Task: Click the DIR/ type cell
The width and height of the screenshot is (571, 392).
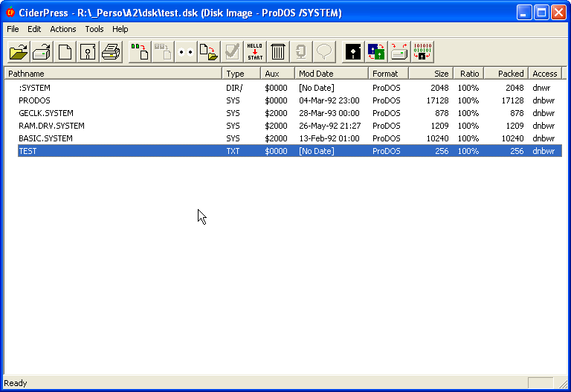Action: (x=234, y=88)
